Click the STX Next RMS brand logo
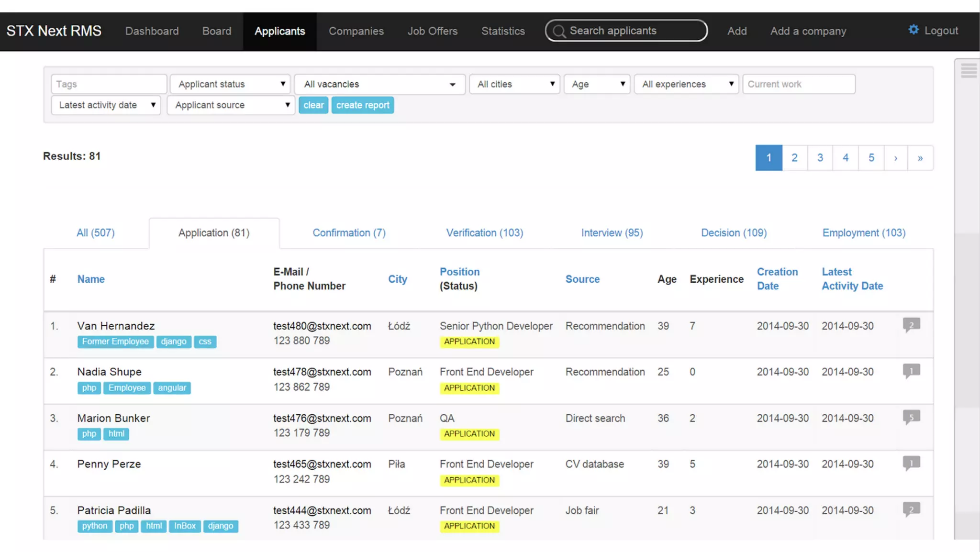The width and height of the screenshot is (980, 552). click(x=54, y=31)
